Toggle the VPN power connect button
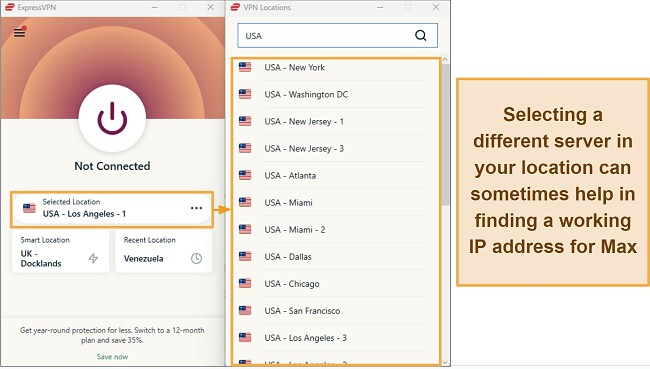This screenshot has height=369, width=650. [112, 119]
